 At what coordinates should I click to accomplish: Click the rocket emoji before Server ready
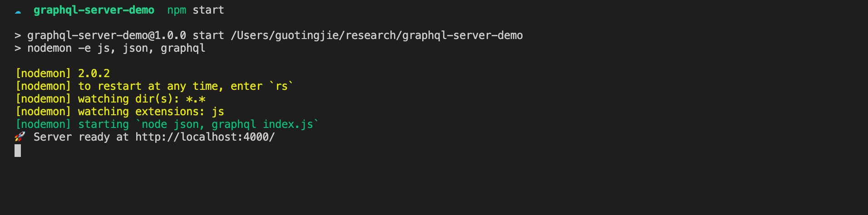[20, 137]
